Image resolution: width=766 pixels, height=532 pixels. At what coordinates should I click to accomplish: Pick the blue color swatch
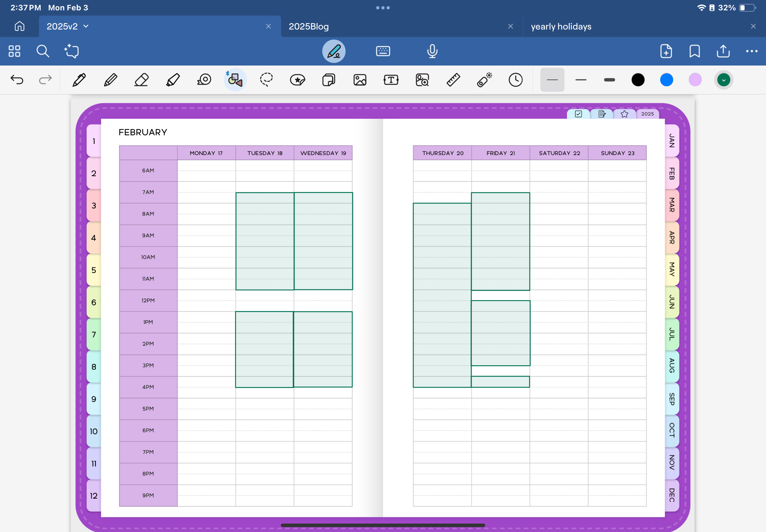click(x=666, y=80)
